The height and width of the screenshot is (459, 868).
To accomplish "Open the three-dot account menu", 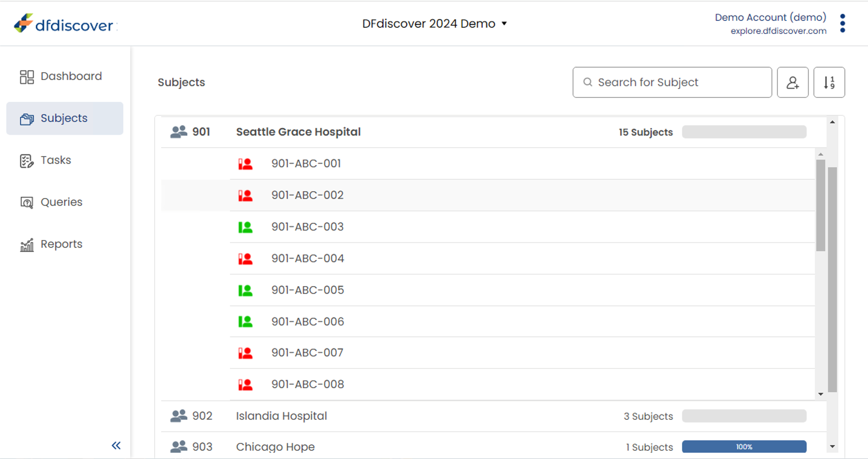I will pyautogui.click(x=843, y=23).
